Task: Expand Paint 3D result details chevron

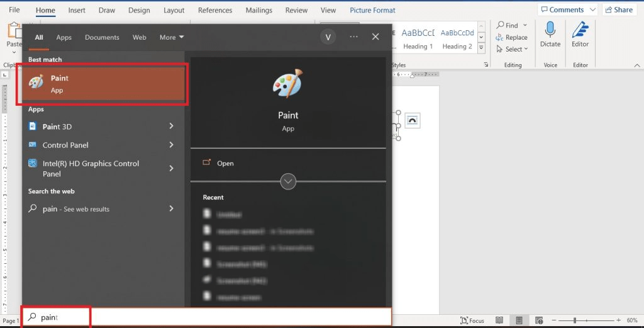Action: pyautogui.click(x=171, y=126)
